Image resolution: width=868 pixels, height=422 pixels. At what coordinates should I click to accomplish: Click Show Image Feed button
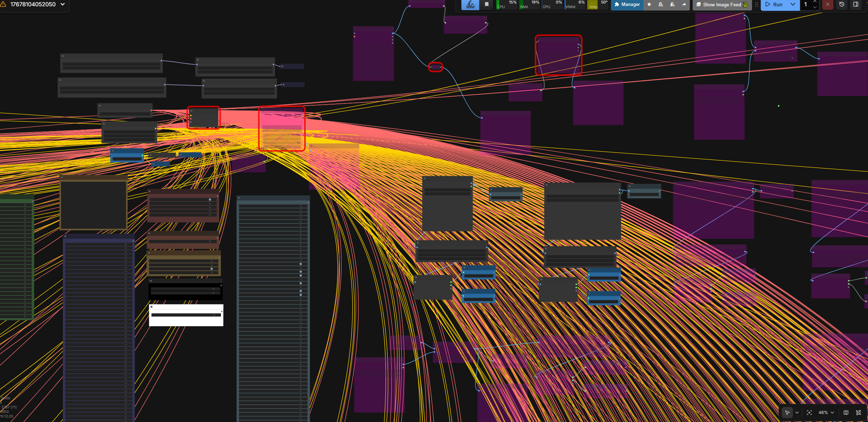click(722, 5)
